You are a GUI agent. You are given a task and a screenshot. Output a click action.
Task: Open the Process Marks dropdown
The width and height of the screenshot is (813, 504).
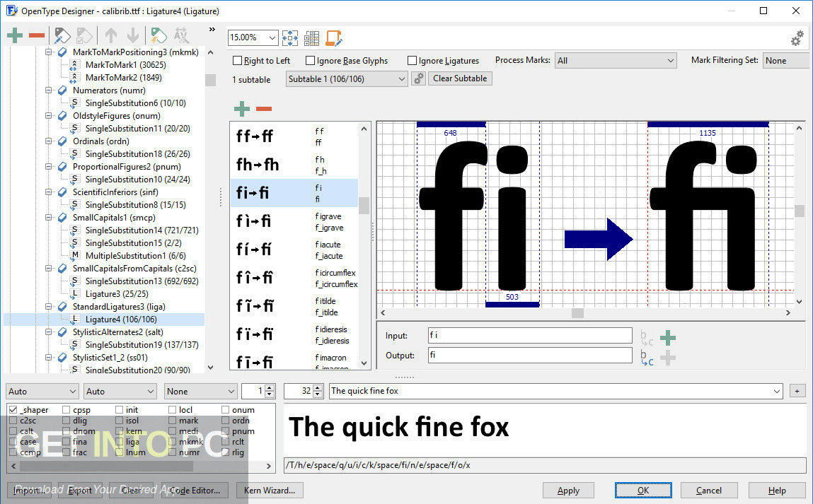(616, 60)
